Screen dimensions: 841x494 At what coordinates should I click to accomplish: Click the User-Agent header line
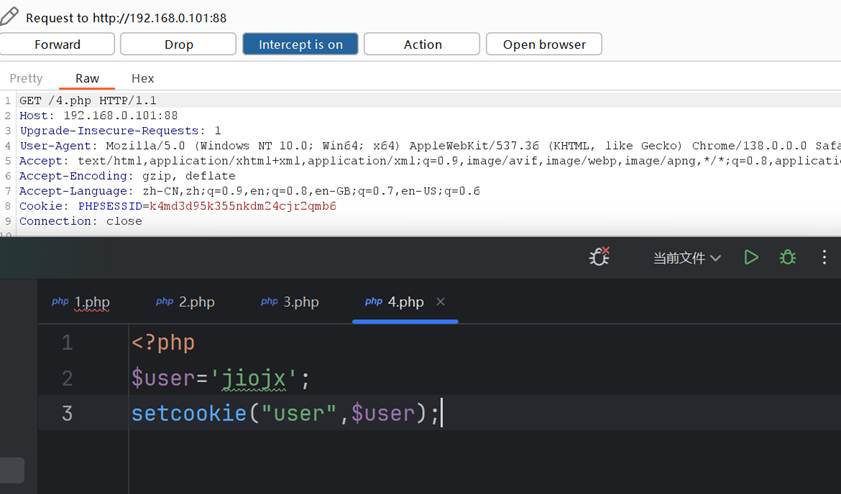(x=430, y=145)
